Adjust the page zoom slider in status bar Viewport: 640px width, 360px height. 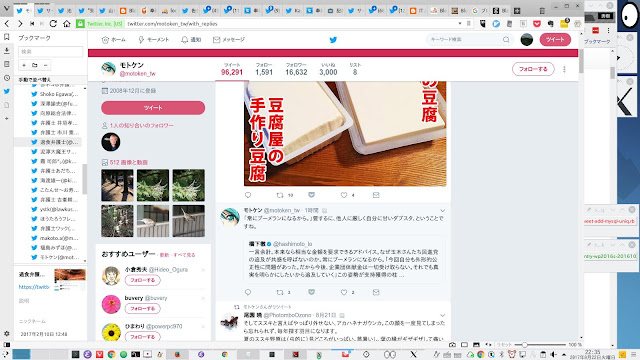tap(524, 345)
